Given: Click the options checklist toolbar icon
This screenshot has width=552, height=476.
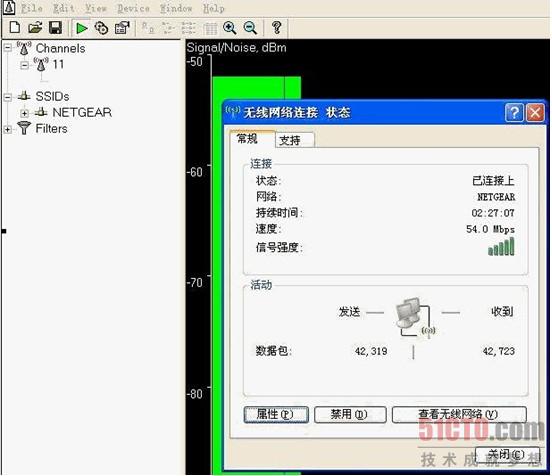Looking at the screenshot, I should pyautogui.click(x=122, y=28).
